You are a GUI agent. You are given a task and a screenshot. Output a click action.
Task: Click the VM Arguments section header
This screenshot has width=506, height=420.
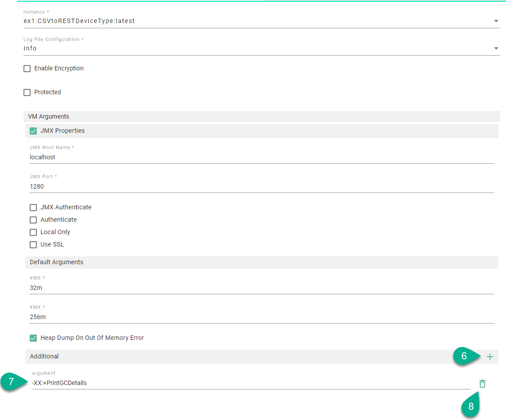pyautogui.click(x=49, y=116)
